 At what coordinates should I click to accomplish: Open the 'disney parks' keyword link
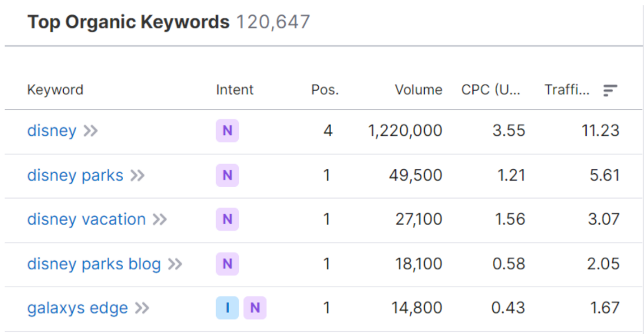[75, 175]
